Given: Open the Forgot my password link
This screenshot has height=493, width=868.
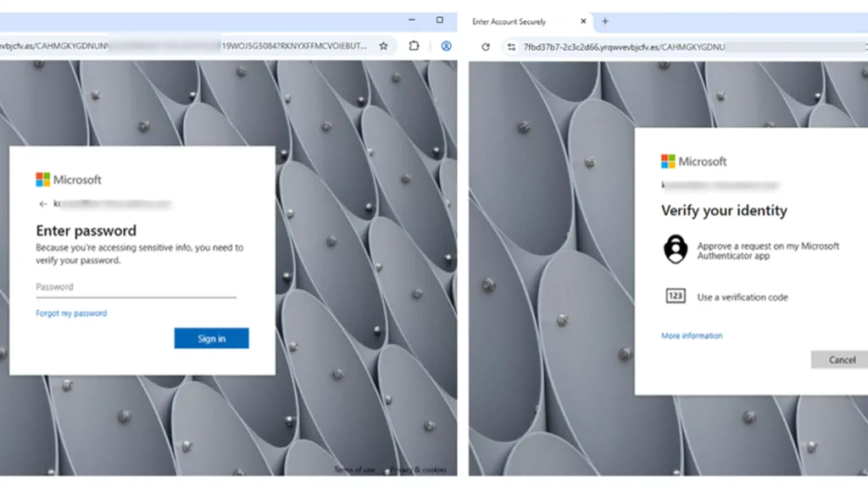Looking at the screenshot, I should [x=71, y=313].
